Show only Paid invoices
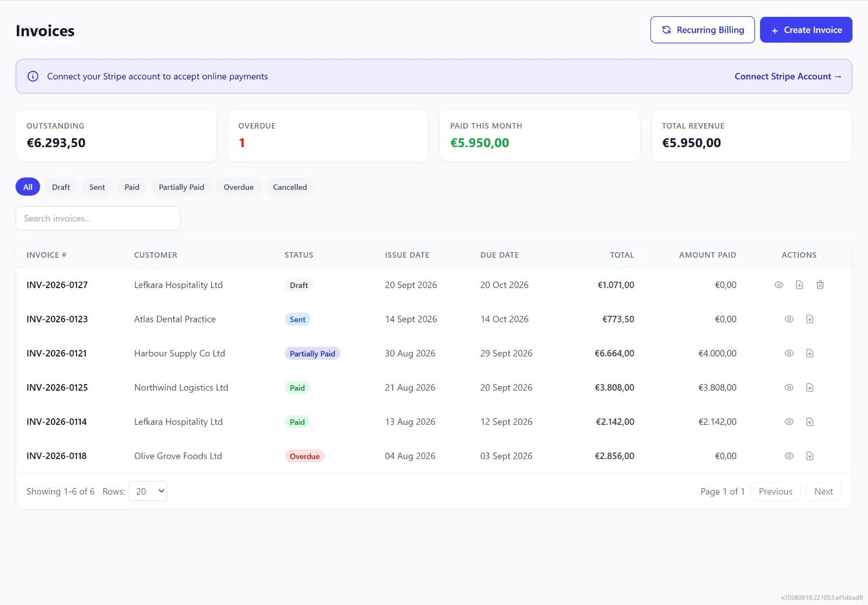This screenshot has width=868, height=605. point(132,187)
